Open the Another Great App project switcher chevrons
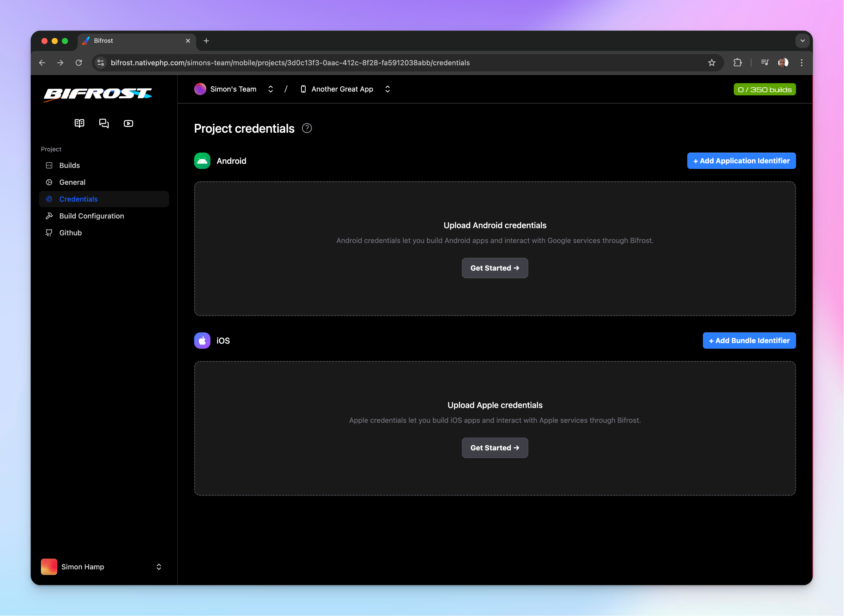Image resolution: width=844 pixels, height=616 pixels. (x=388, y=89)
